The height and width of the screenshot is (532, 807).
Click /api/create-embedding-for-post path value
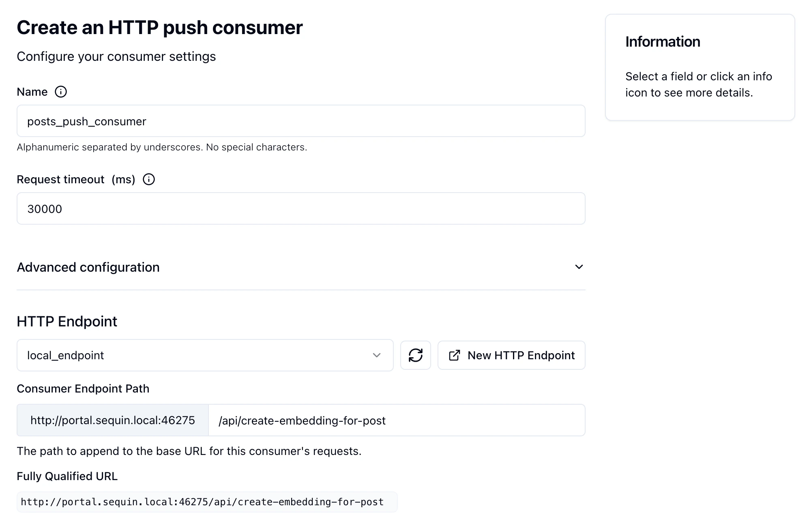tap(302, 420)
